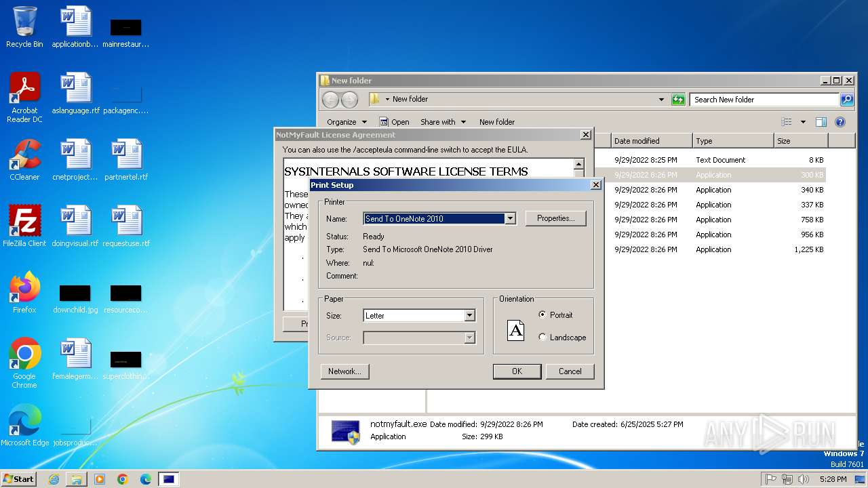Open Microsoft Edge desktop shortcut
The height and width of the screenshot is (488, 868).
24,426
